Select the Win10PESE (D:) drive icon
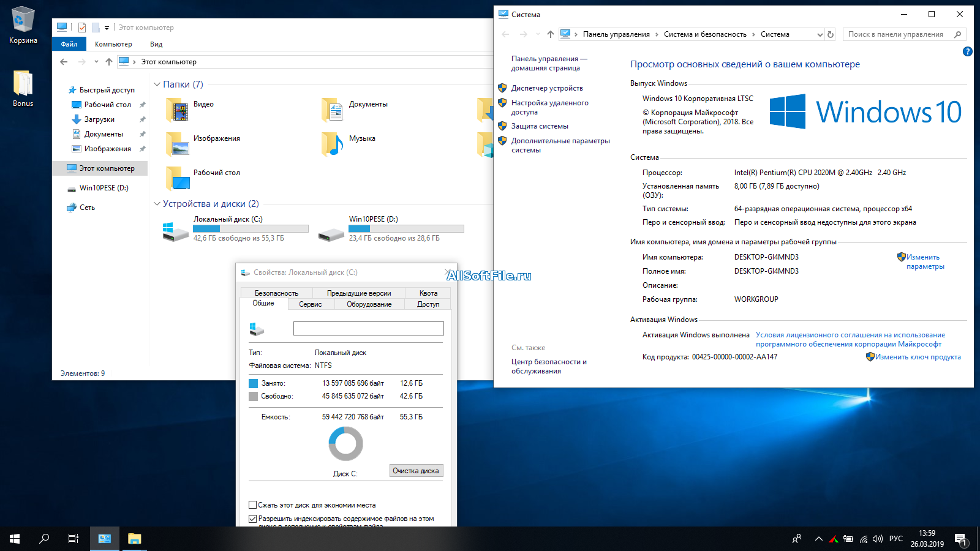This screenshot has height=551, width=980. click(331, 233)
